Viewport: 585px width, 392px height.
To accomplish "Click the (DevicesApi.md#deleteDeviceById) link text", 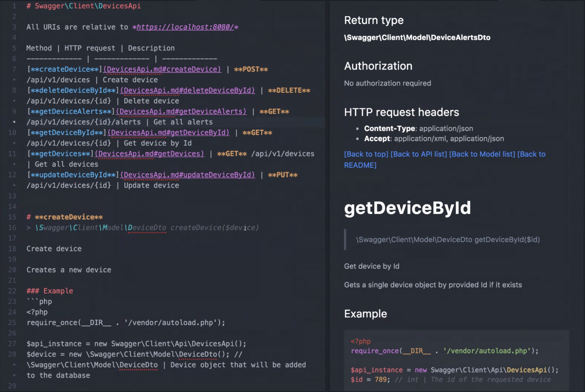I will point(187,90).
